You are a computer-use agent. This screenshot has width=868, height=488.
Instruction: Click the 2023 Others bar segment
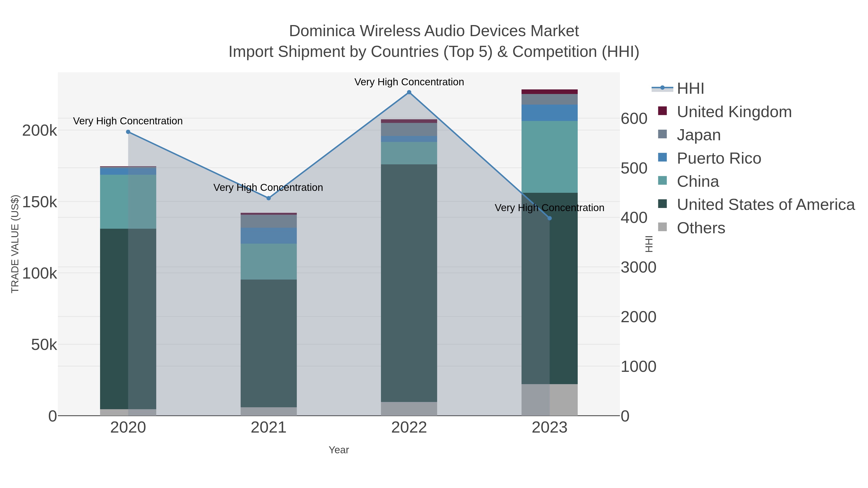pos(549,400)
